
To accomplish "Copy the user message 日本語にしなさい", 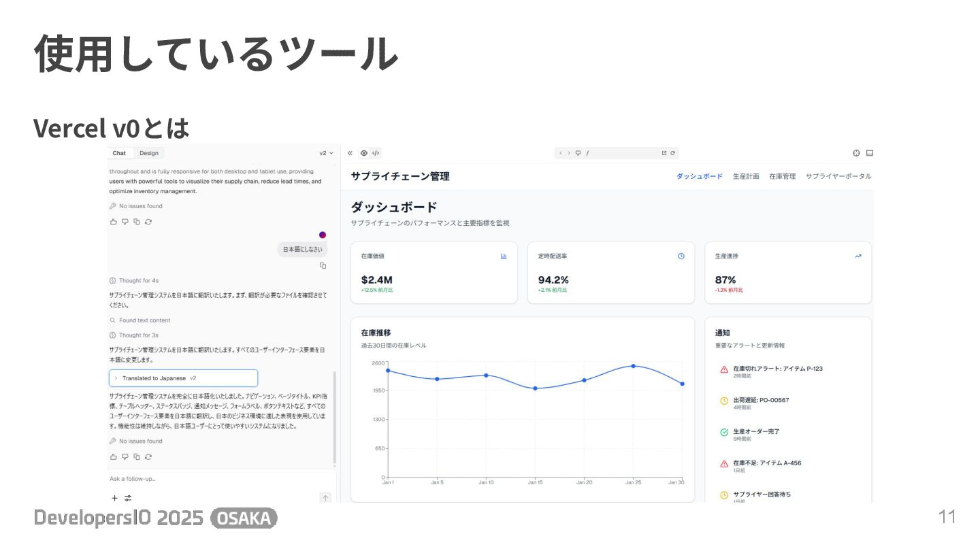I will point(323,265).
